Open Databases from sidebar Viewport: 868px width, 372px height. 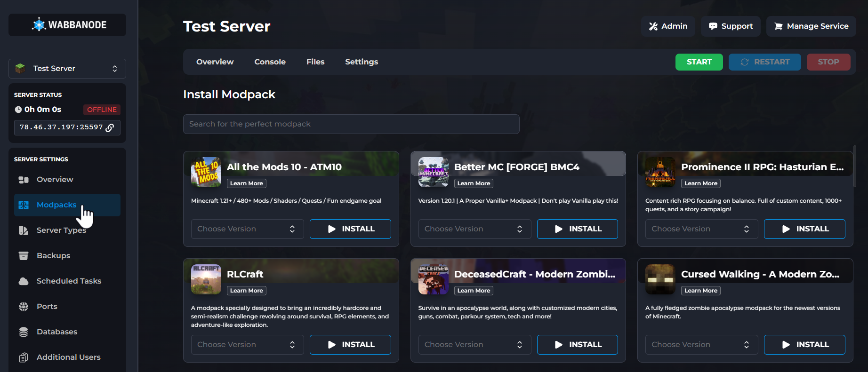[x=56, y=332]
